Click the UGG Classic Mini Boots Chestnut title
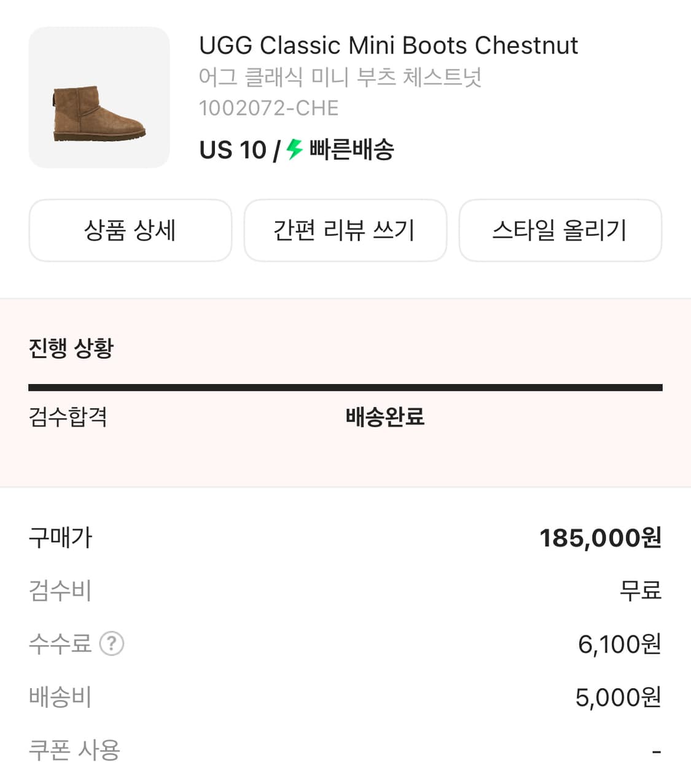691x784 pixels. click(x=388, y=45)
